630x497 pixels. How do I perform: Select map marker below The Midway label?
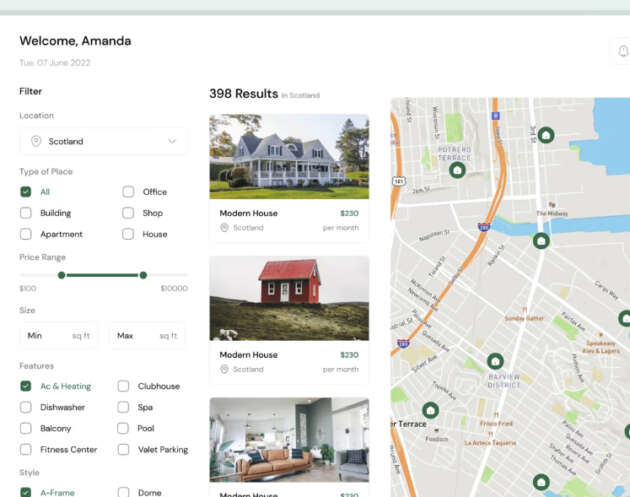[541, 241]
